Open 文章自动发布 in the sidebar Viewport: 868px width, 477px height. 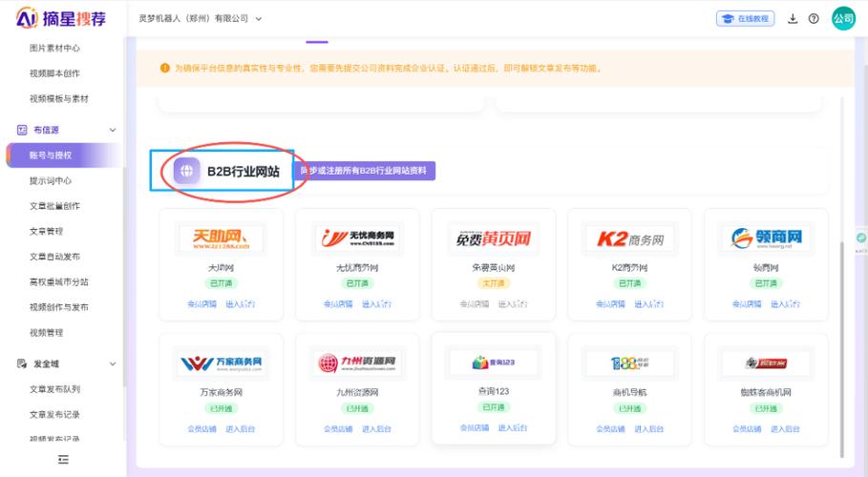coord(54,257)
